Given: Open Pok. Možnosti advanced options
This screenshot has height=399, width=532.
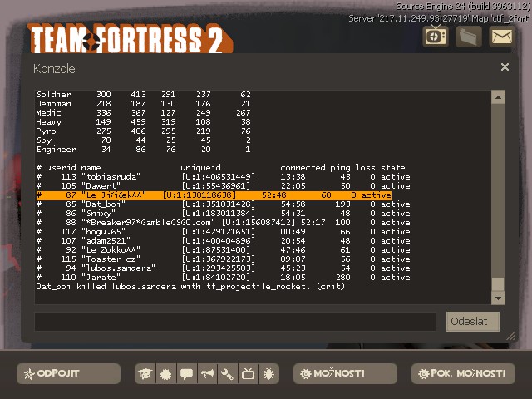Looking at the screenshot, I should 464,373.
